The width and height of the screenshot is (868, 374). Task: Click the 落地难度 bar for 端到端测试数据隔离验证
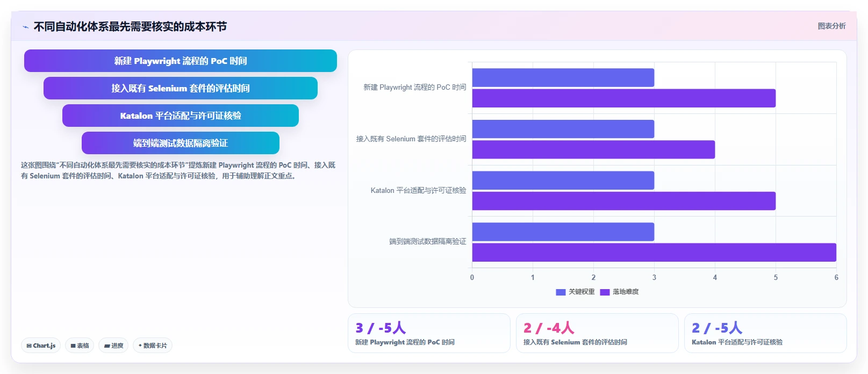pos(654,253)
